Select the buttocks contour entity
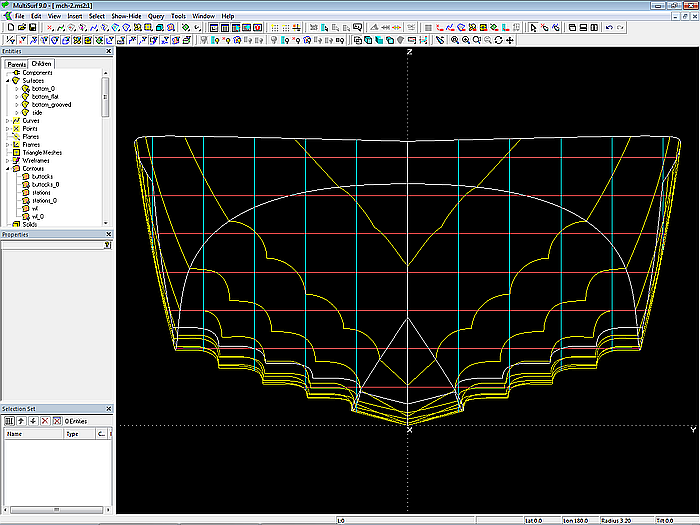 (x=43, y=177)
